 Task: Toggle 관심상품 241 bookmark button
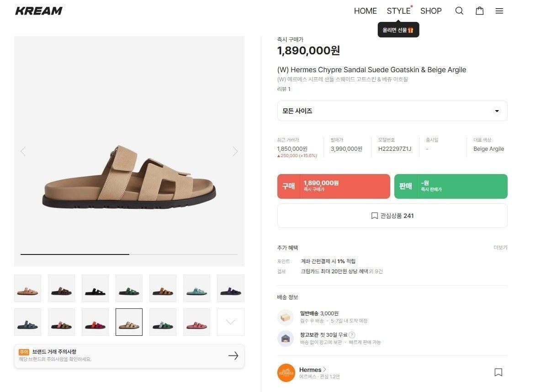click(392, 216)
